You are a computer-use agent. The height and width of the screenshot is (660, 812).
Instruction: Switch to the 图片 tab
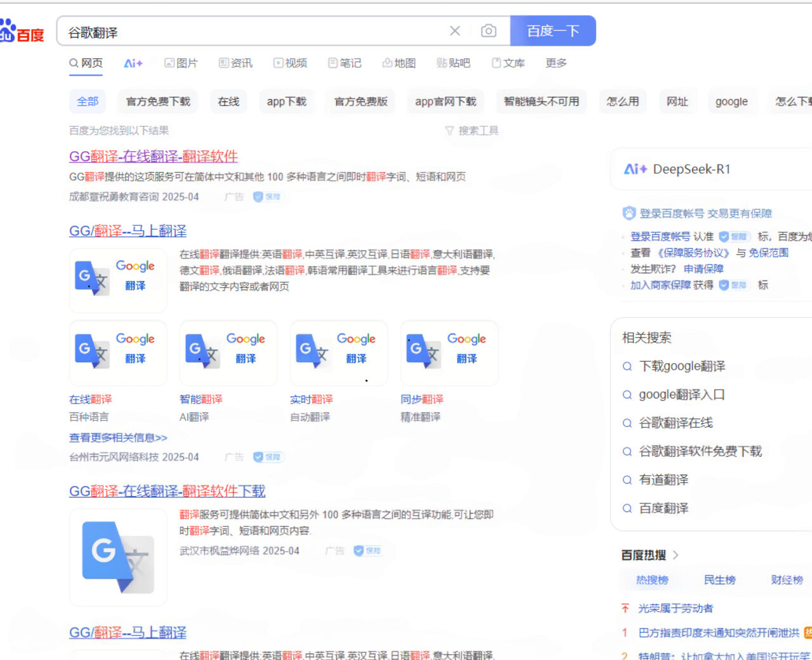point(181,63)
